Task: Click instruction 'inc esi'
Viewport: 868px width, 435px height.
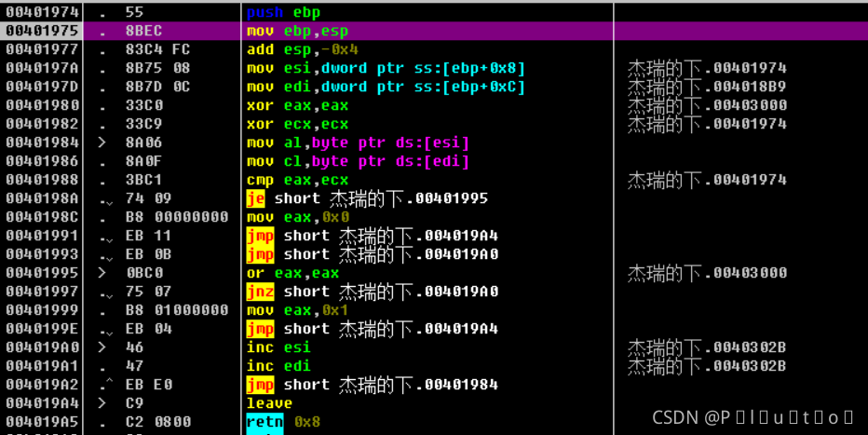Action: pos(278,347)
